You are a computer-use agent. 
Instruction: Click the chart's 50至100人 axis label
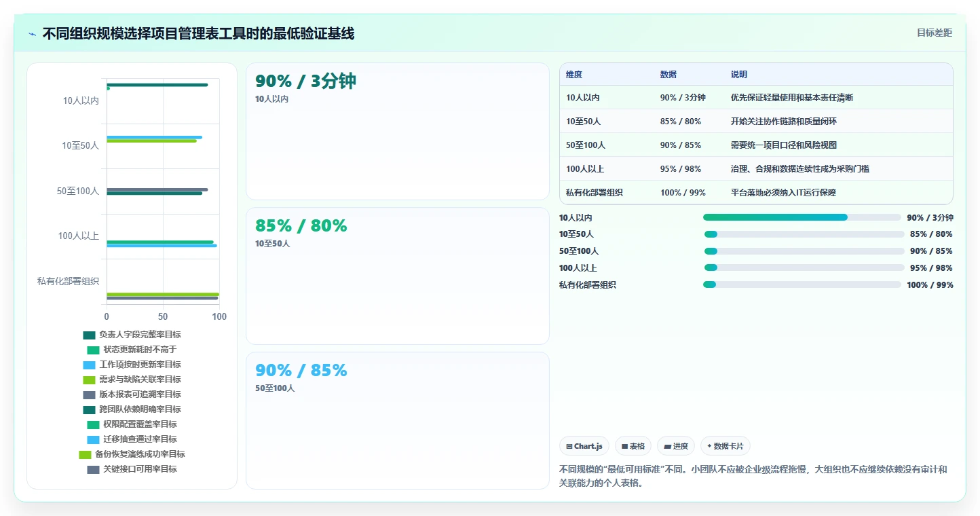tap(78, 191)
